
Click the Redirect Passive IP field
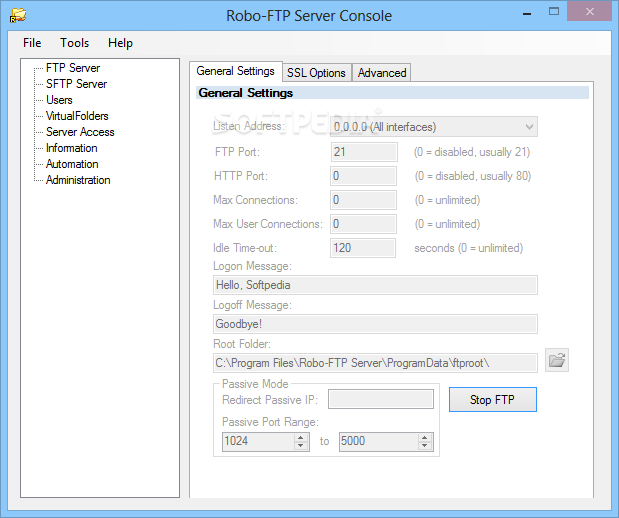(x=381, y=399)
